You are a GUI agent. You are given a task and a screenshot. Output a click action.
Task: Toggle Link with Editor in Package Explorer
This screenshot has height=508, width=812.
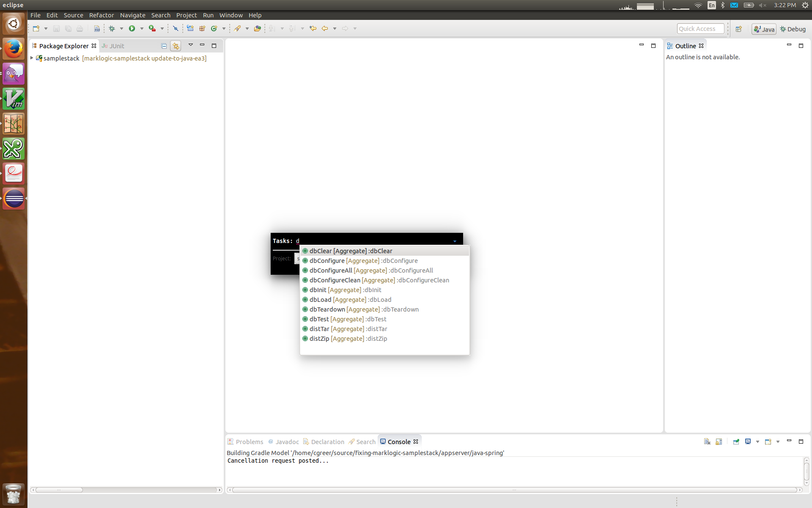[176, 46]
